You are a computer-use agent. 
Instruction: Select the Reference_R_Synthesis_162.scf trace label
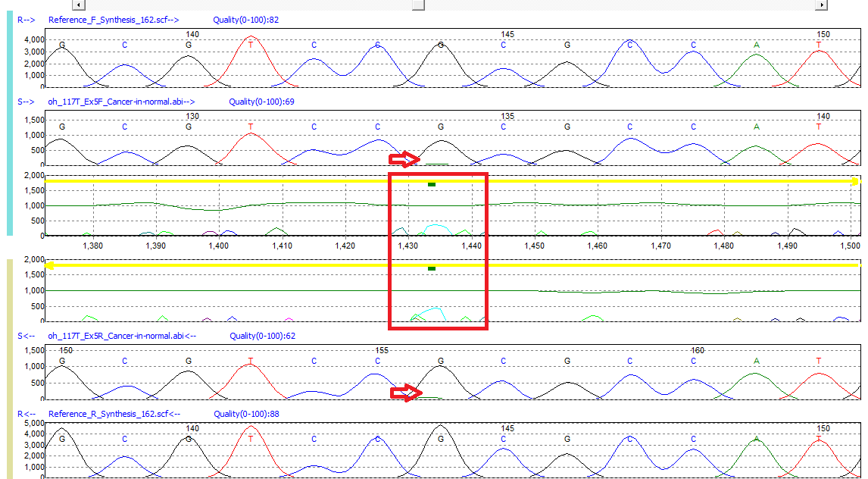114,415
